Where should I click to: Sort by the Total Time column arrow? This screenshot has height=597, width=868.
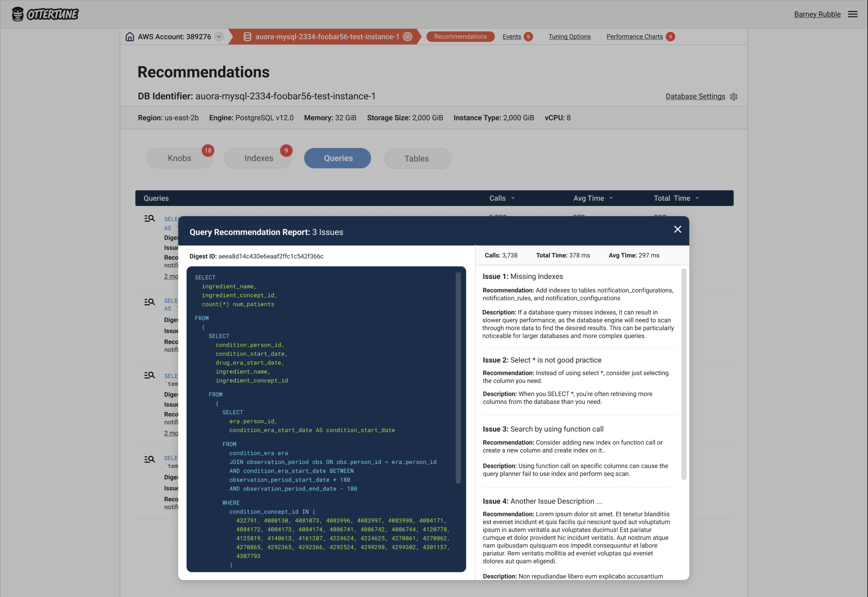point(697,198)
